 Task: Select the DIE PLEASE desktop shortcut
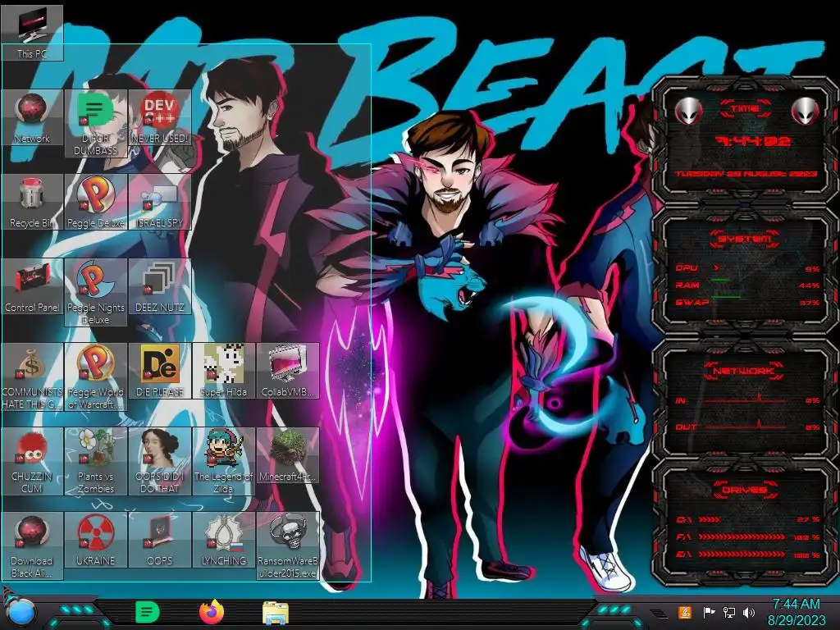point(160,371)
